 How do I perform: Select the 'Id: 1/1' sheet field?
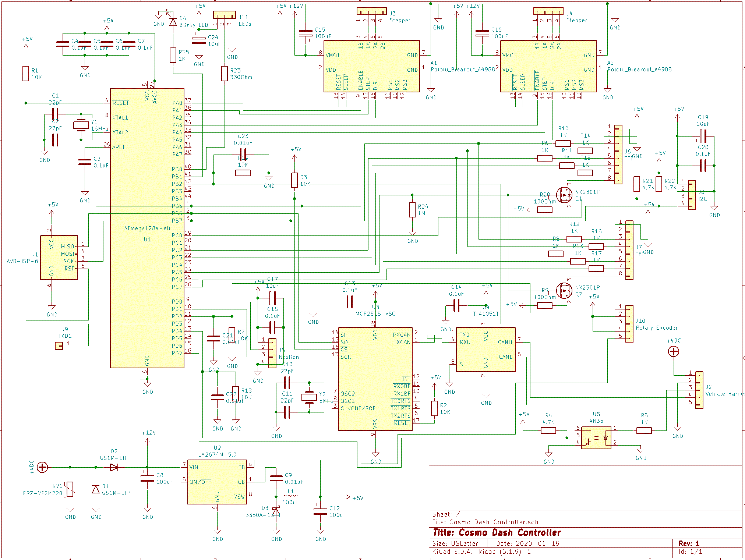pos(691,552)
